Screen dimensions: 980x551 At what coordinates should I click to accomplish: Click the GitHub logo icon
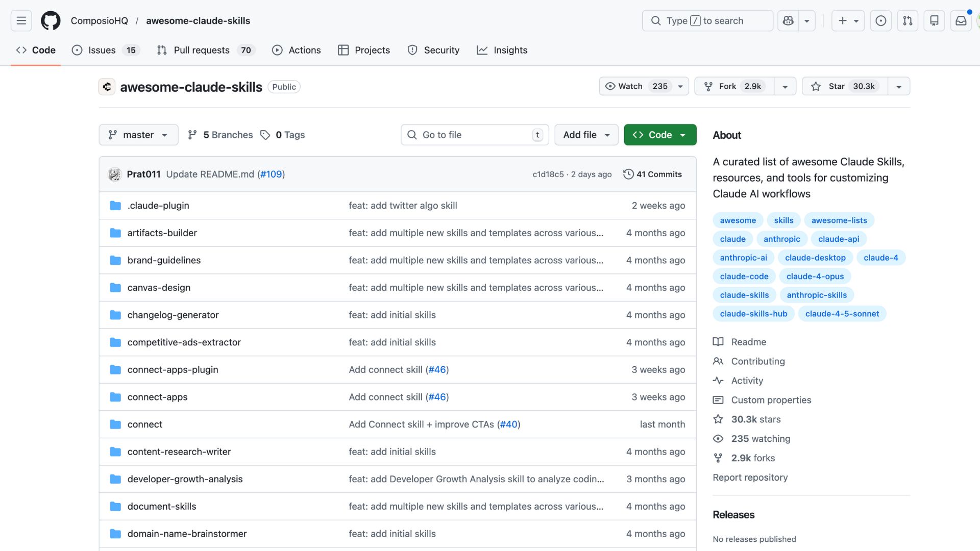[51, 21]
